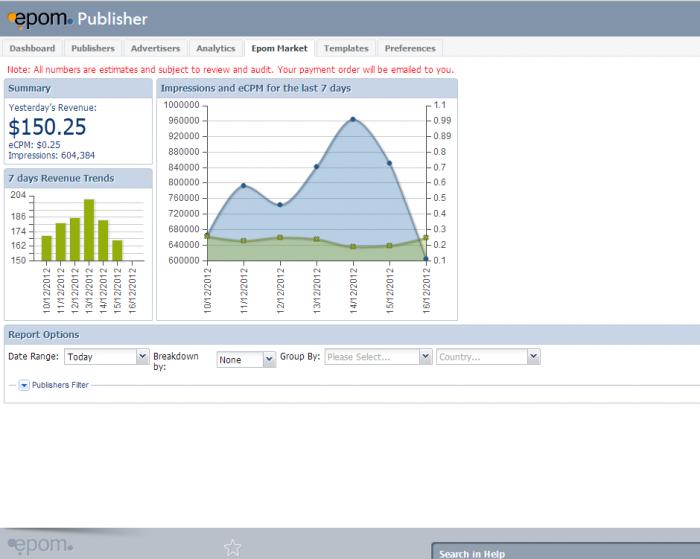
Task: Click the epom logo in the footer
Action: pyautogui.click(x=41, y=545)
